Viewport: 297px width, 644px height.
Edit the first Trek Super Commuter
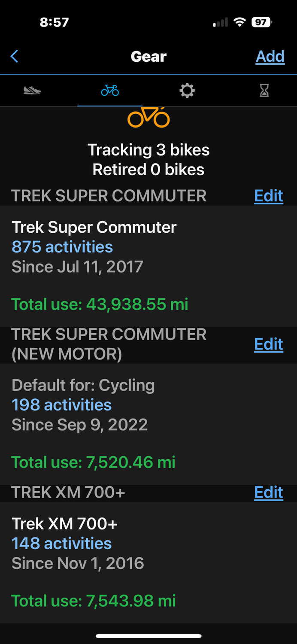coord(269,196)
